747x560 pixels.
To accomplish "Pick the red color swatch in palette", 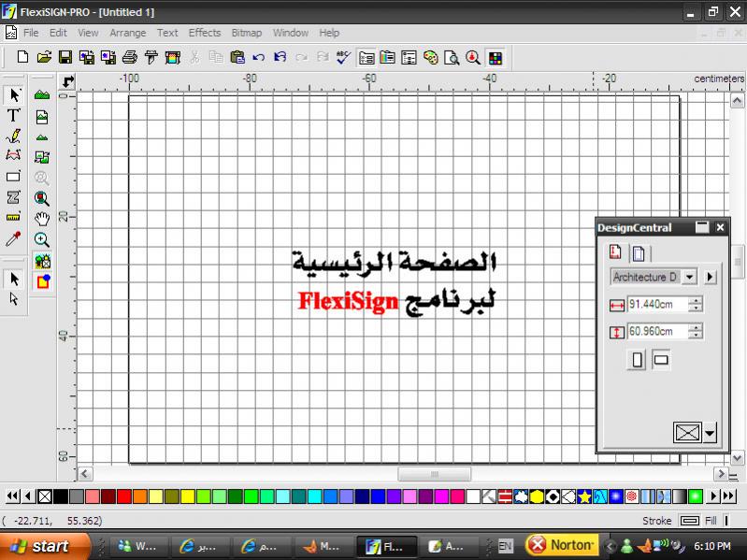I will coord(123,495).
